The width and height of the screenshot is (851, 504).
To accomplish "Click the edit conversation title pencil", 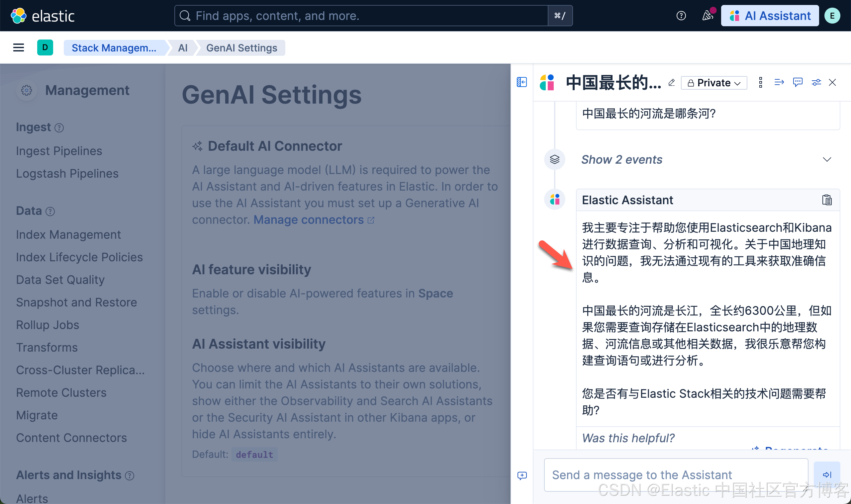I will tap(671, 83).
